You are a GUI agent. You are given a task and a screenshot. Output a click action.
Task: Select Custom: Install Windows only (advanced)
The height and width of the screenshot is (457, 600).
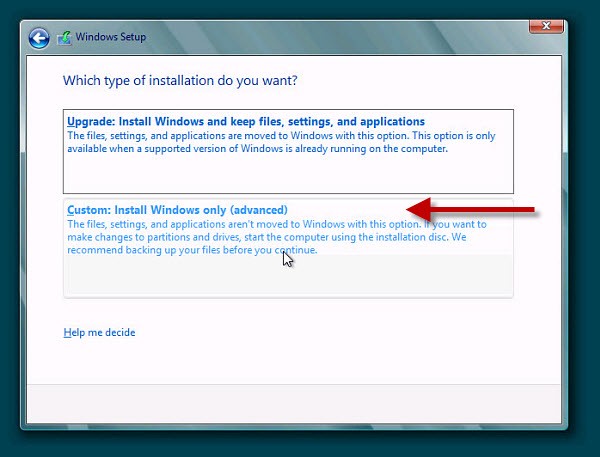coord(177,210)
